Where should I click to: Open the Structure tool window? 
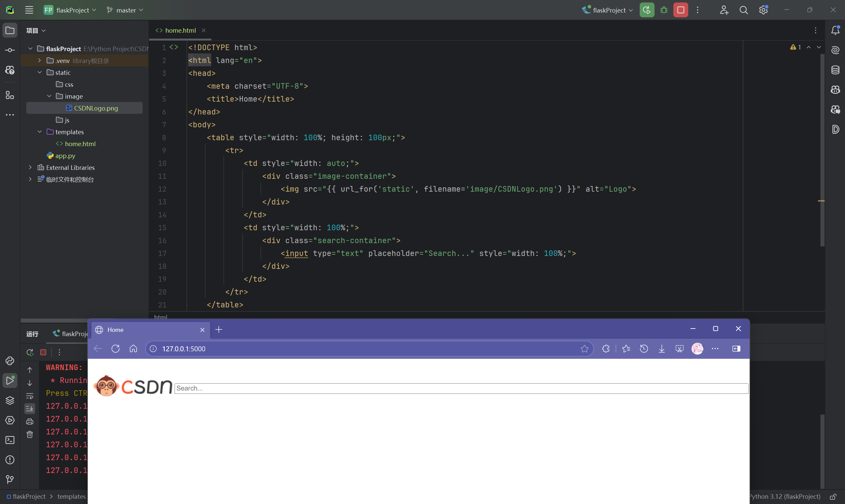tap(10, 95)
